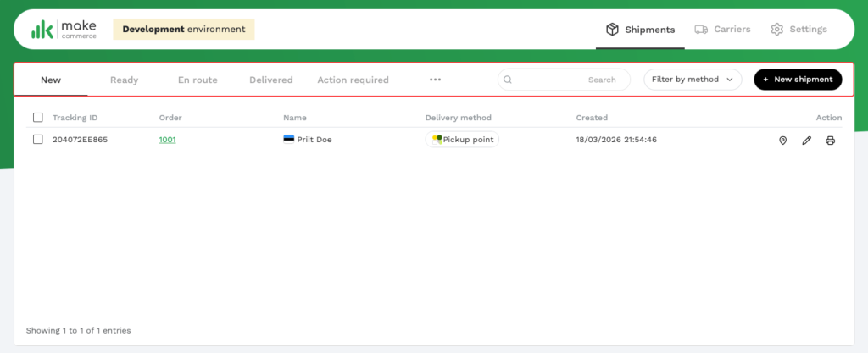This screenshot has height=353, width=868.
Task: Click the Pickup point delivery method badge
Action: [462, 140]
